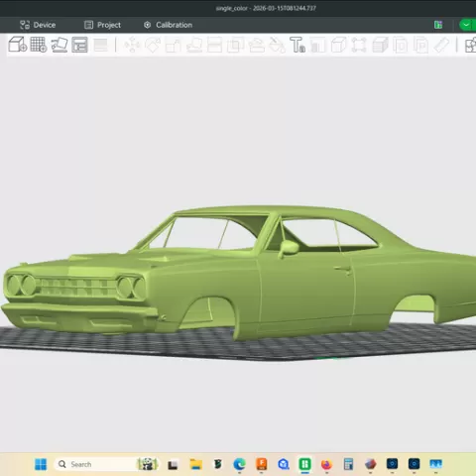Image resolution: width=476 pixels, height=476 pixels.
Task: Open Assembly view icon at toolbar end
Action: pyautogui.click(x=470, y=46)
